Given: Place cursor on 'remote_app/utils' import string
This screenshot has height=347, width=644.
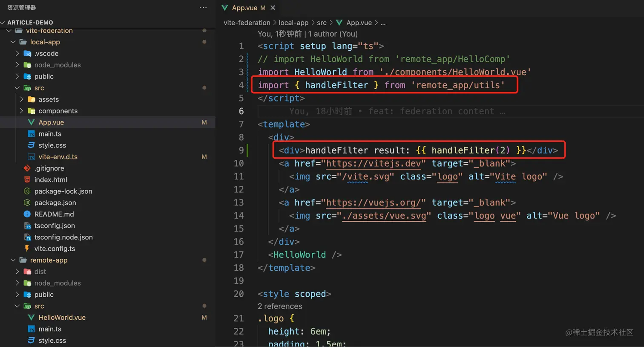Looking at the screenshot, I should (458, 85).
